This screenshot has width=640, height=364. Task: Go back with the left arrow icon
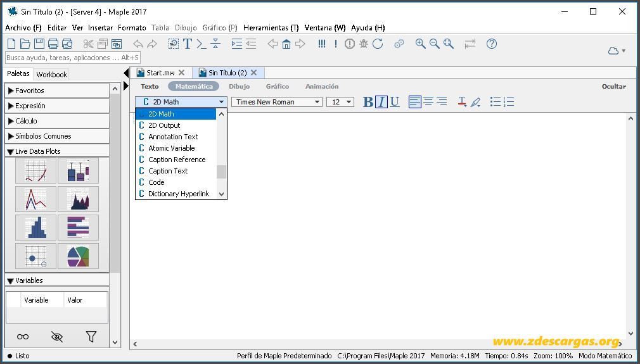tap(272, 44)
